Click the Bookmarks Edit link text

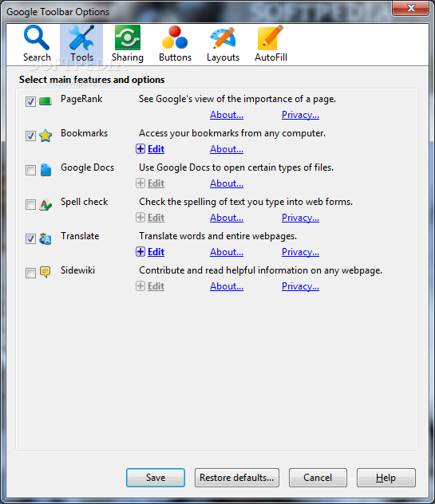pos(156,149)
